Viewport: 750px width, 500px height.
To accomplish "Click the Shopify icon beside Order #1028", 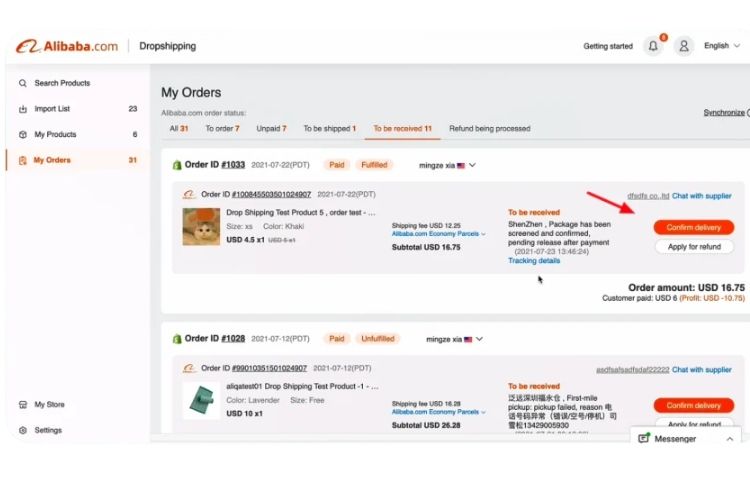I will [177, 339].
